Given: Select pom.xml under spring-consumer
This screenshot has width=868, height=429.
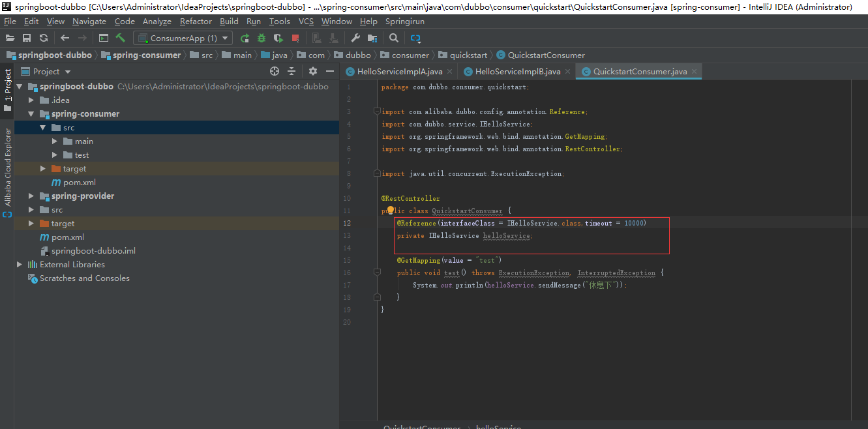Looking at the screenshot, I should click(x=80, y=183).
